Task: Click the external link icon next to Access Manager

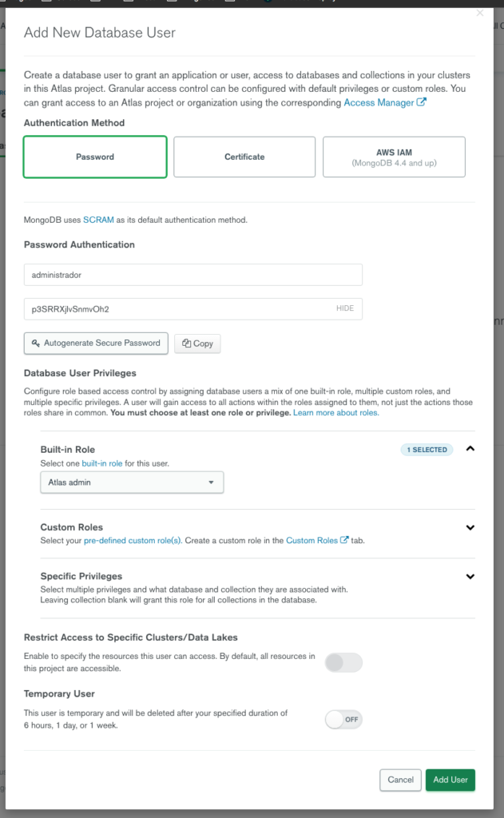Action: point(422,102)
